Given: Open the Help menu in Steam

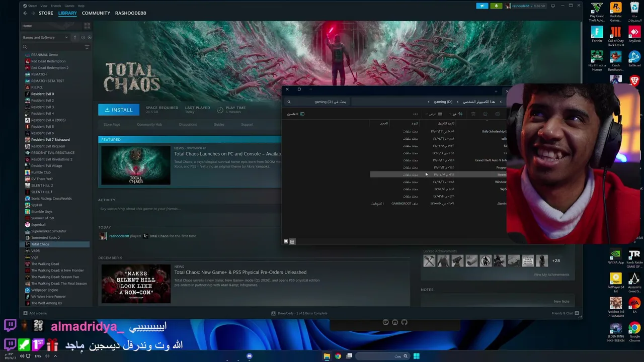Looking at the screenshot, I should (81, 6).
